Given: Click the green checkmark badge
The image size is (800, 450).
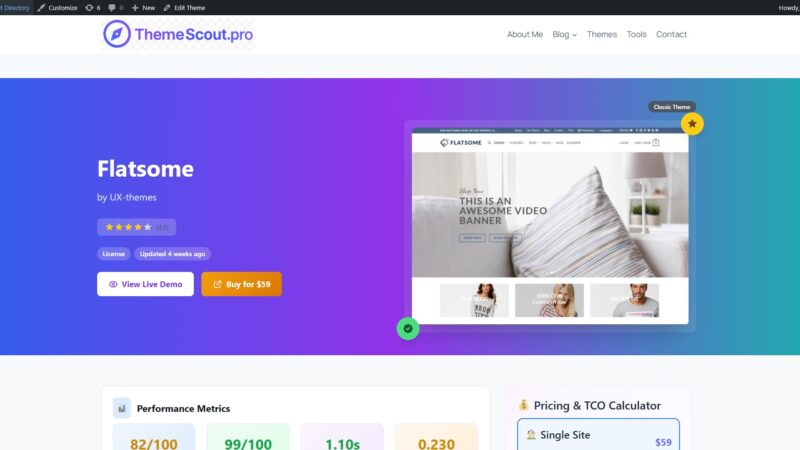Looking at the screenshot, I should 408,329.
